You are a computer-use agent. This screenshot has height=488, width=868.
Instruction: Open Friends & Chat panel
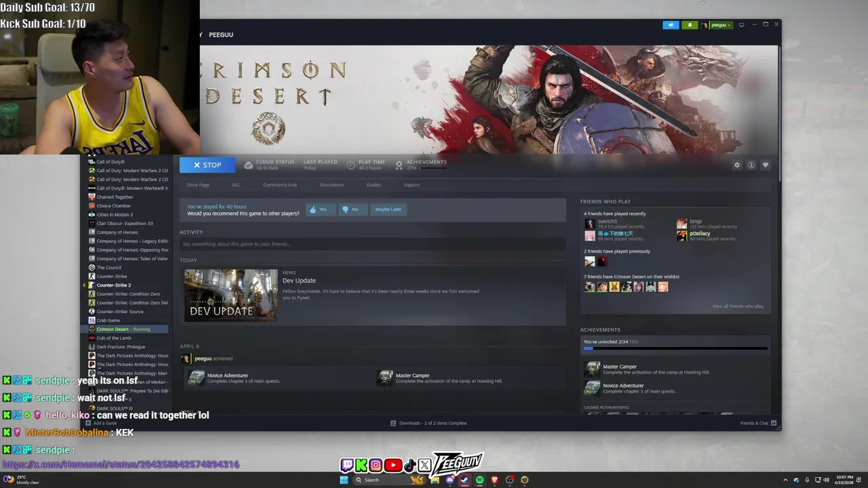758,423
